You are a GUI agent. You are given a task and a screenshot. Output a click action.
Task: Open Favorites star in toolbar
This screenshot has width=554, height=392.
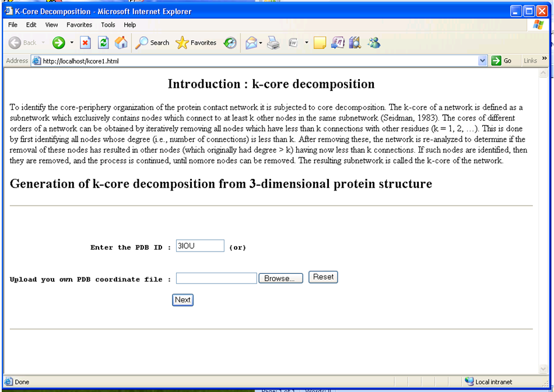click(196, 43)
